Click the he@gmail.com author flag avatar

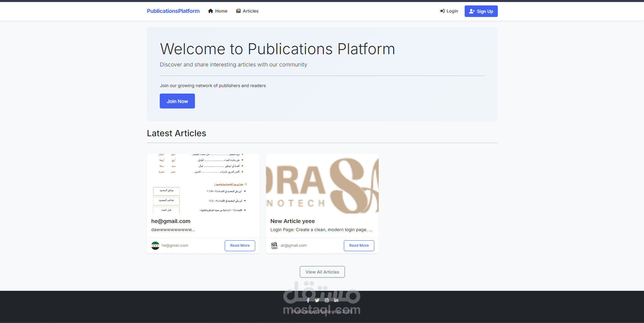pyautogui.click(x=155, y=246)
